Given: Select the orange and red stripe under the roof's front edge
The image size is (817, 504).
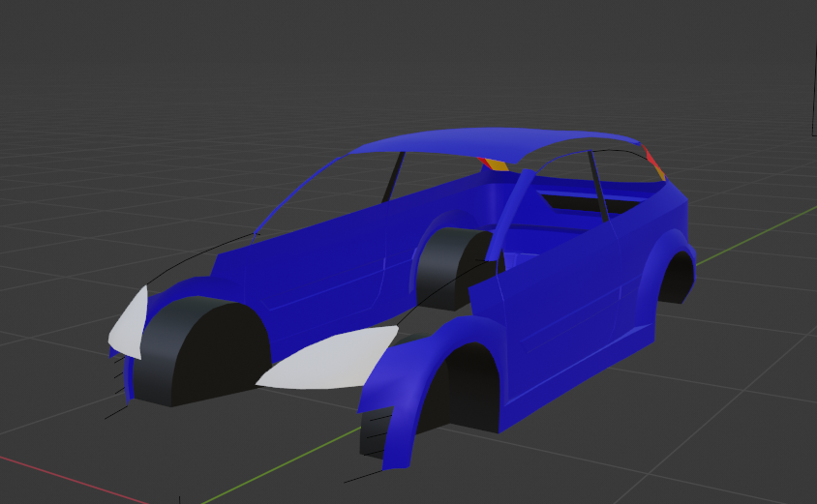Looking at the screenshot, I should click(494, 164).
